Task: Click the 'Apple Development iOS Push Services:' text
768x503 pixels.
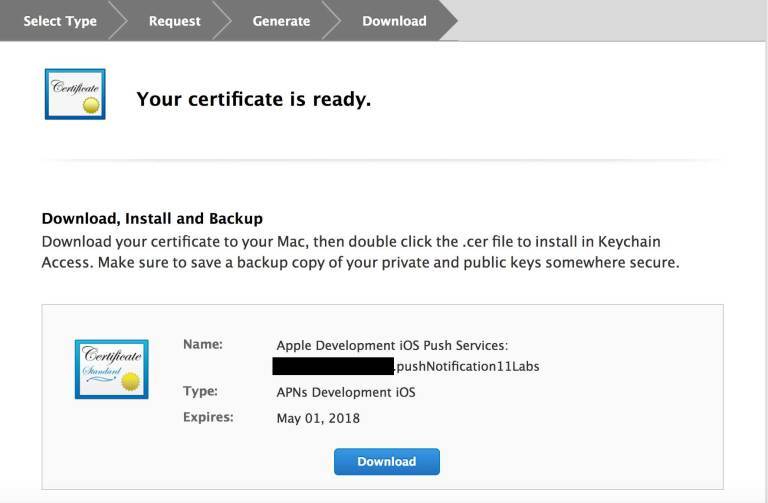Action: click(x=392, y=345)
